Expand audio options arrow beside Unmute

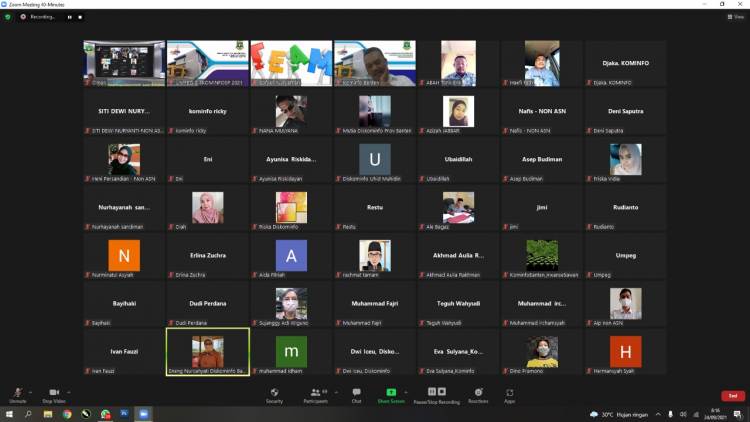click(x=30, y=391)
